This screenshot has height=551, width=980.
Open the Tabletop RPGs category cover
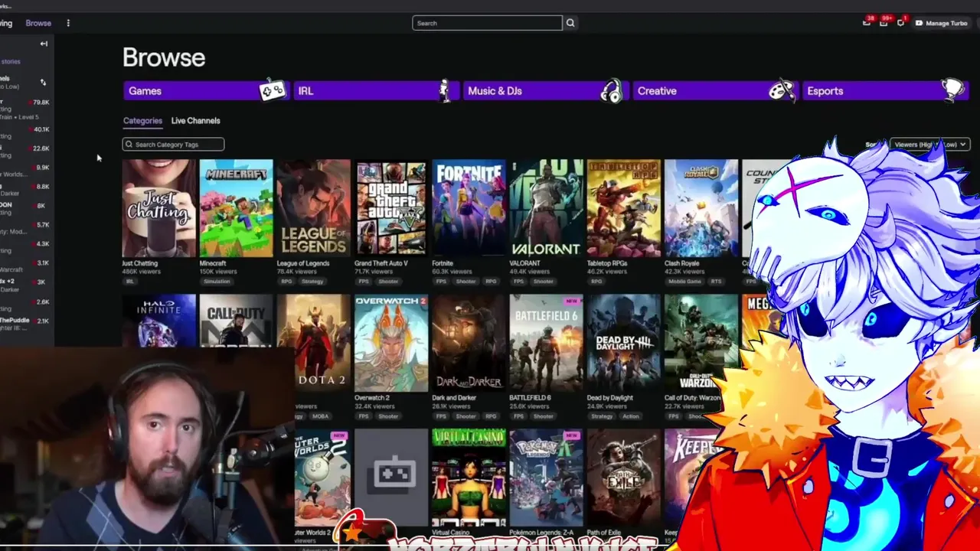point(623,208)
